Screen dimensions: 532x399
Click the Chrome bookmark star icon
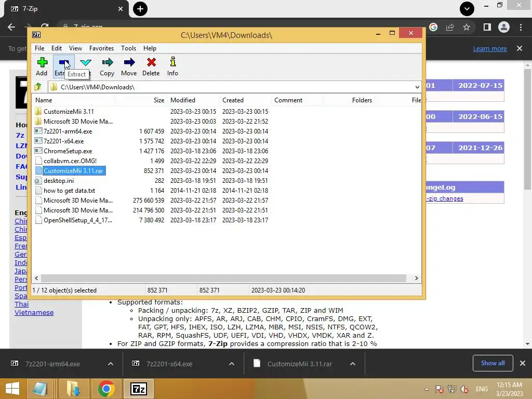467,27
